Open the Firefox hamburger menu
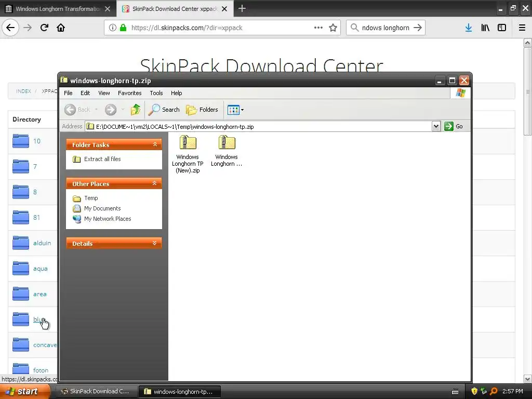Viewport: 532px width, 399px height. click(x=522, y=28)
